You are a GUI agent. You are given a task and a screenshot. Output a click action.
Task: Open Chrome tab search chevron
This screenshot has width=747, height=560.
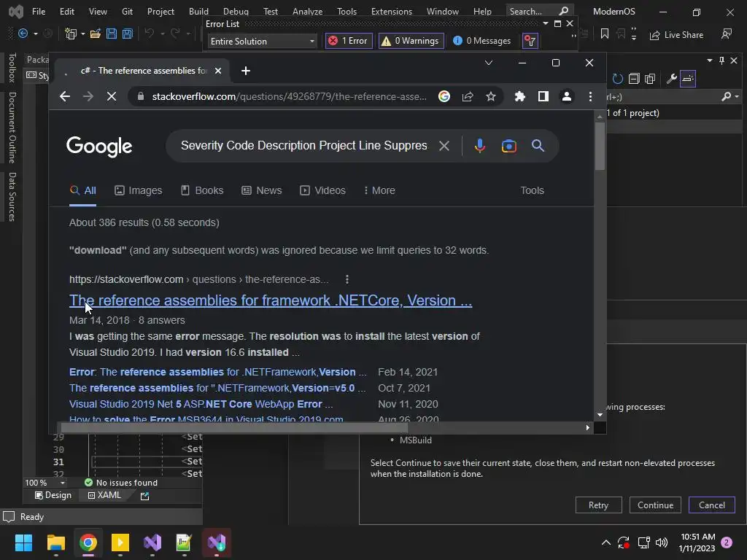(488, 63)
